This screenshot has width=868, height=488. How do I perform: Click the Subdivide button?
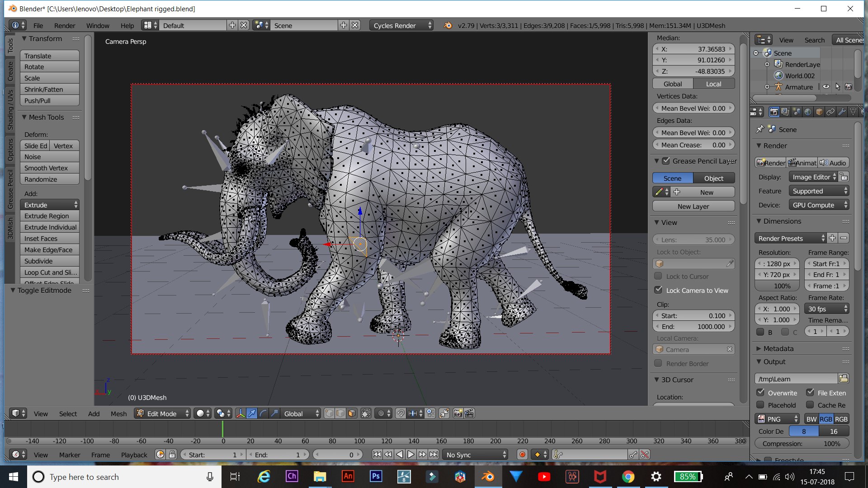coord(50,261)
